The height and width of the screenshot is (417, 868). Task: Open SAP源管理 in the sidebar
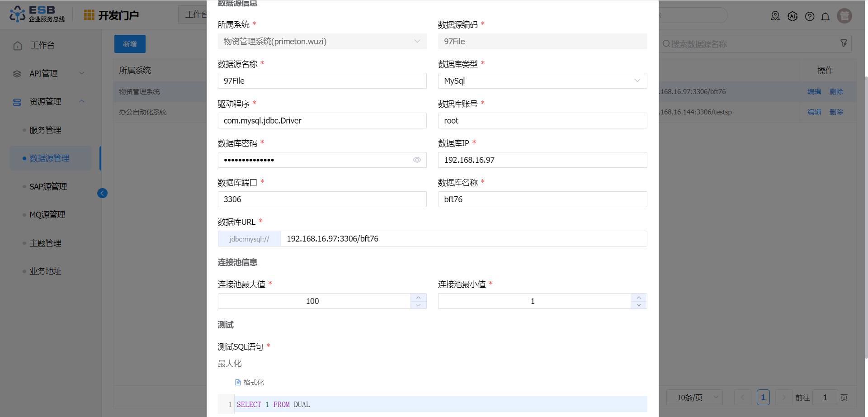pos(48,187)
